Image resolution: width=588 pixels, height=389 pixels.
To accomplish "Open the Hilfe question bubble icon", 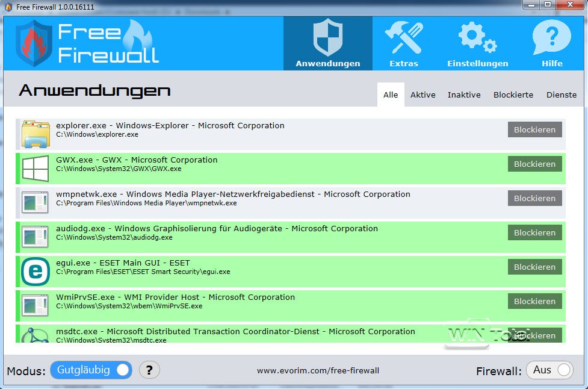I will (x=552, y=43).
